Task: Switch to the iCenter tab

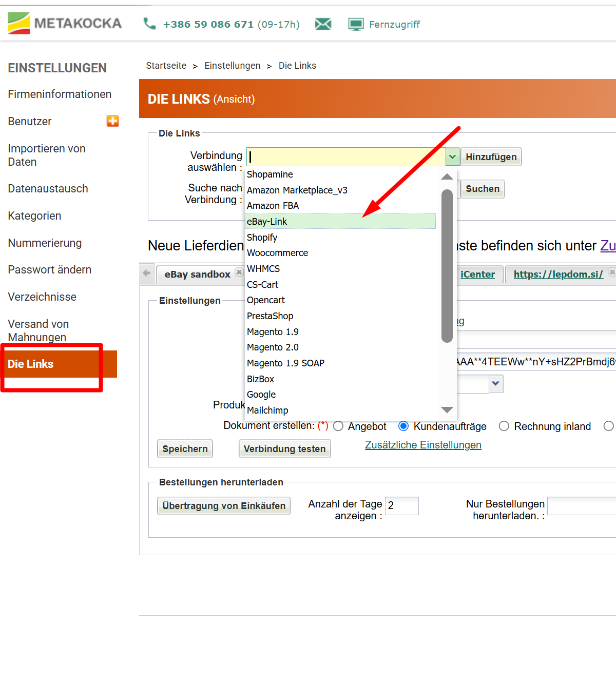Action: pyautogui.click(x=477, y=275)
